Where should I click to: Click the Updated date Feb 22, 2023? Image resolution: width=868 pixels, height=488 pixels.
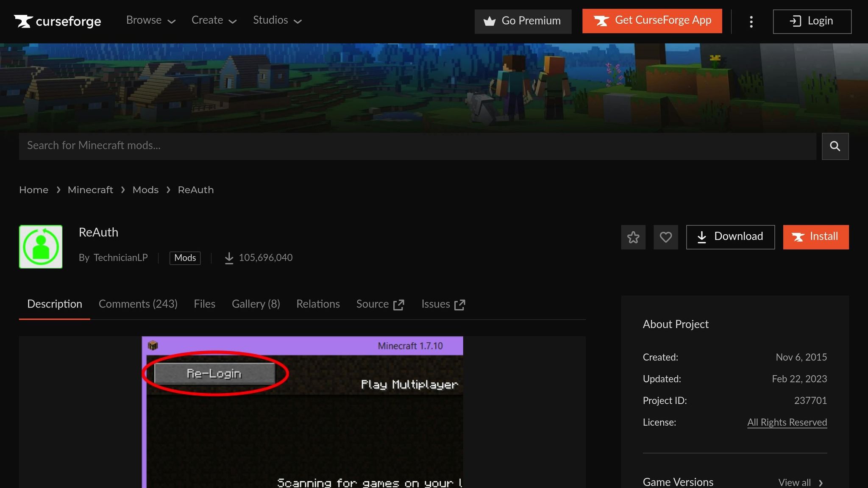click(x=799, y=379)
